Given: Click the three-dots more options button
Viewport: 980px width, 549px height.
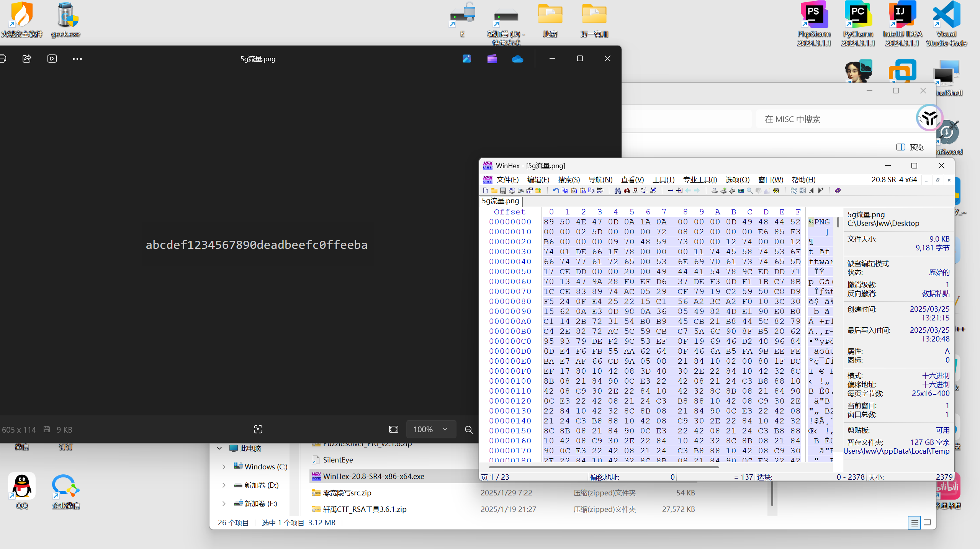Looking at the screenshot, I should click(77, 59).
